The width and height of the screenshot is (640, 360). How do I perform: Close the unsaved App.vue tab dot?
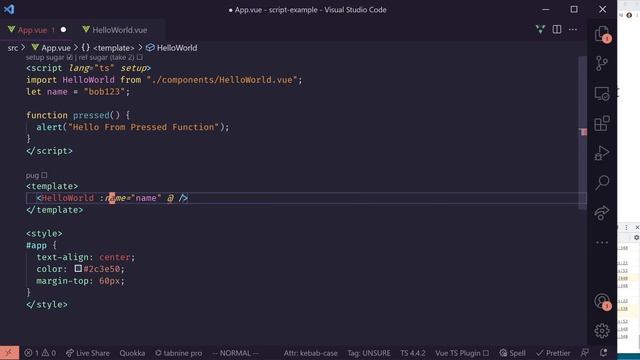(x=63, y=30)
